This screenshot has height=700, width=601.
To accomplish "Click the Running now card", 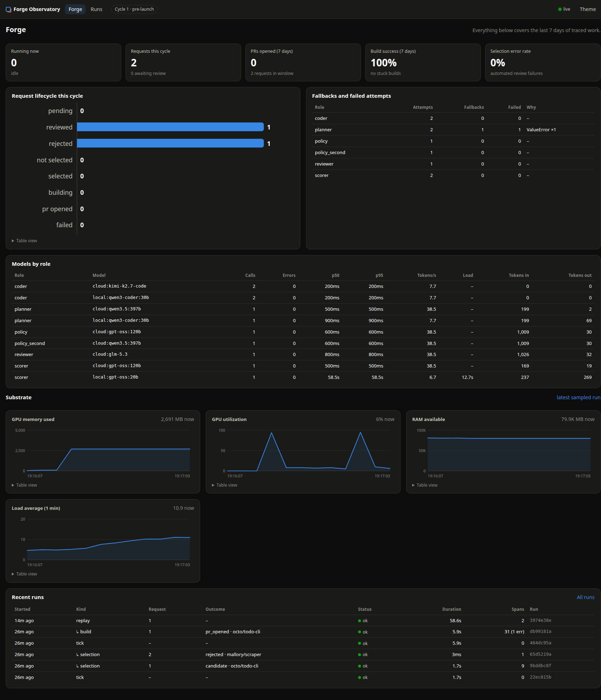I will pos(63,62).
